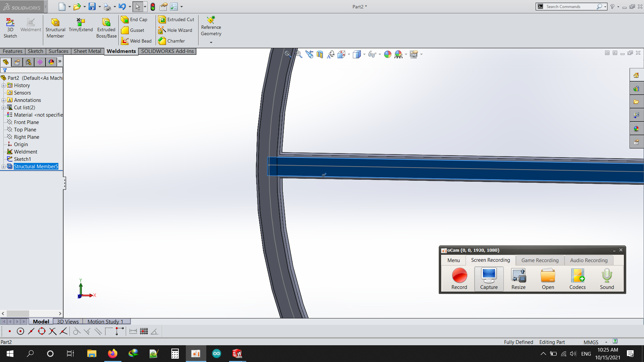
Task: Click the Search Commands field
Action: click(570, 7)
